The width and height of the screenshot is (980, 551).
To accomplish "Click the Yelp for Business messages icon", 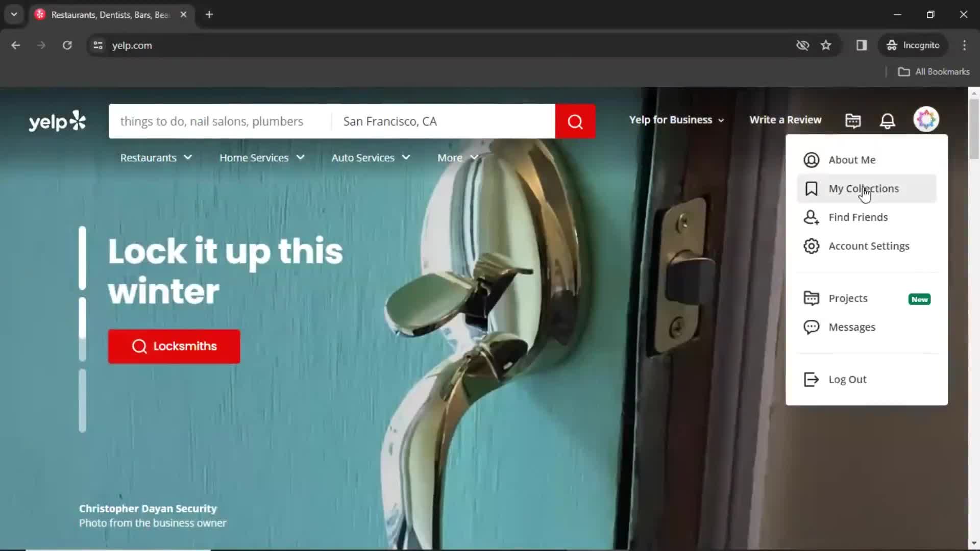I will click(x=853, y=120).
